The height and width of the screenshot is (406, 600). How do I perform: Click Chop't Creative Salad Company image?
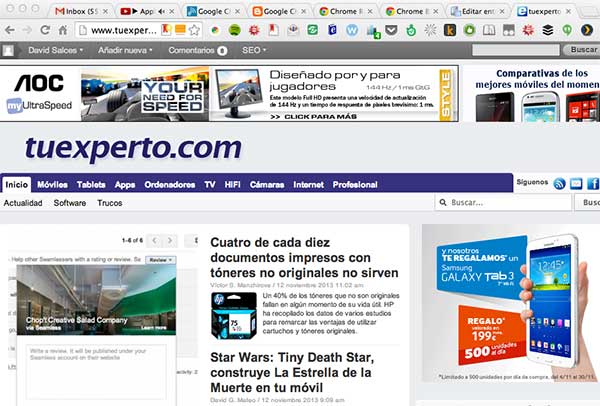[96, 300]
